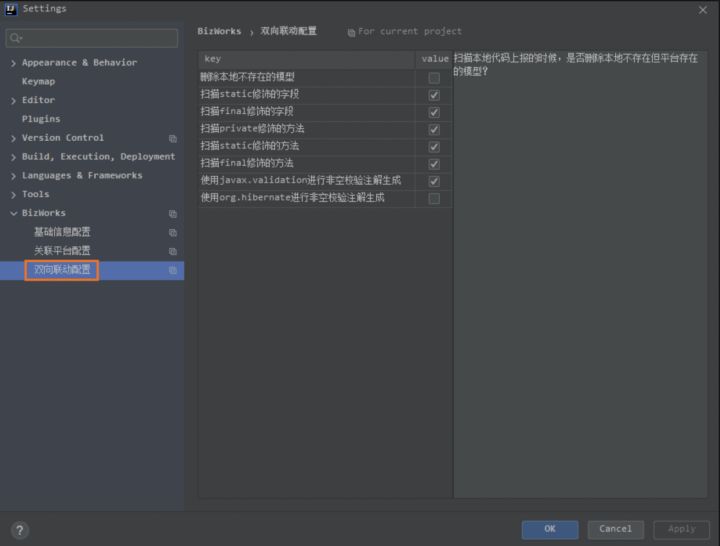Screen dimensions: 720x546
Task: Expand Appearance & Behavior section
Action: coord(13,63)
